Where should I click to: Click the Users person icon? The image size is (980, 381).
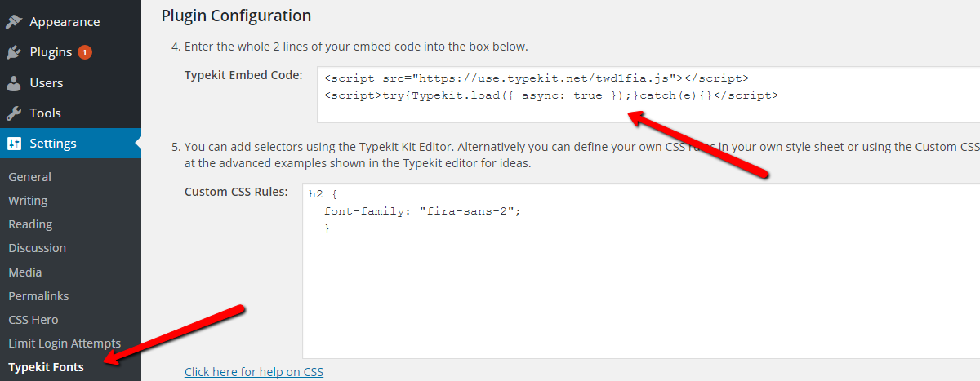[14, 82]
